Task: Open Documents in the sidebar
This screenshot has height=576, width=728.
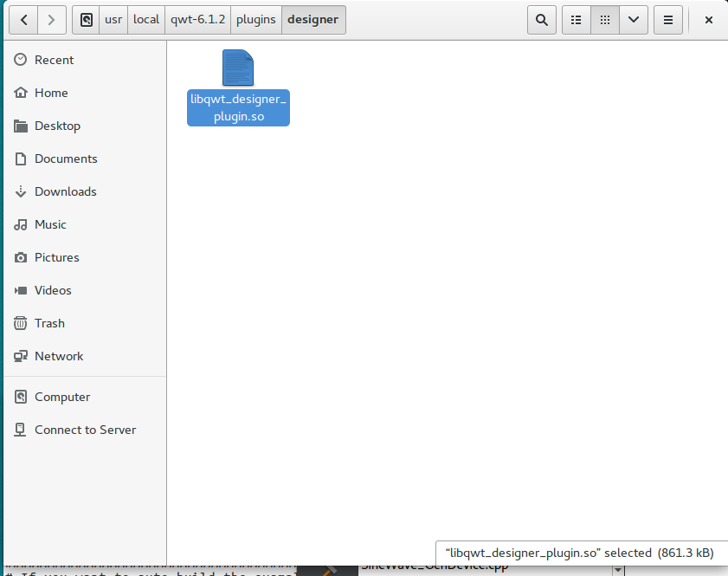Action: (85, 159)
